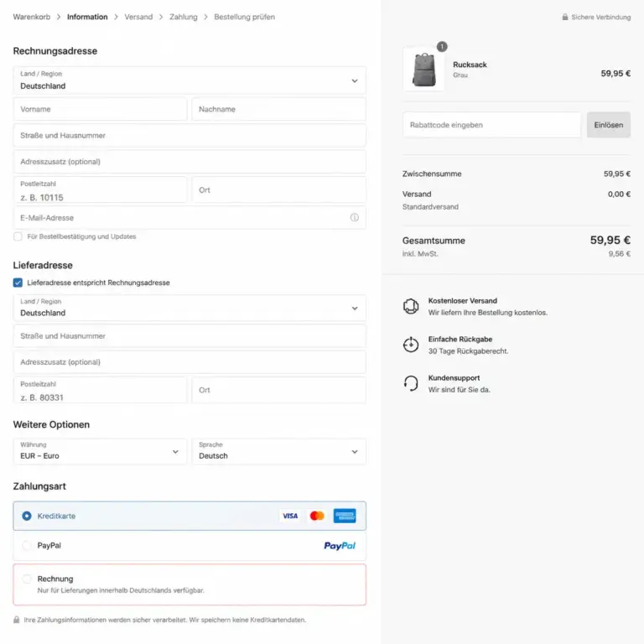This screenshot has height=644, width=644.
Task: Click the inkl. MwSt. amount 9,56 €
Action: (x=620, y=254)
